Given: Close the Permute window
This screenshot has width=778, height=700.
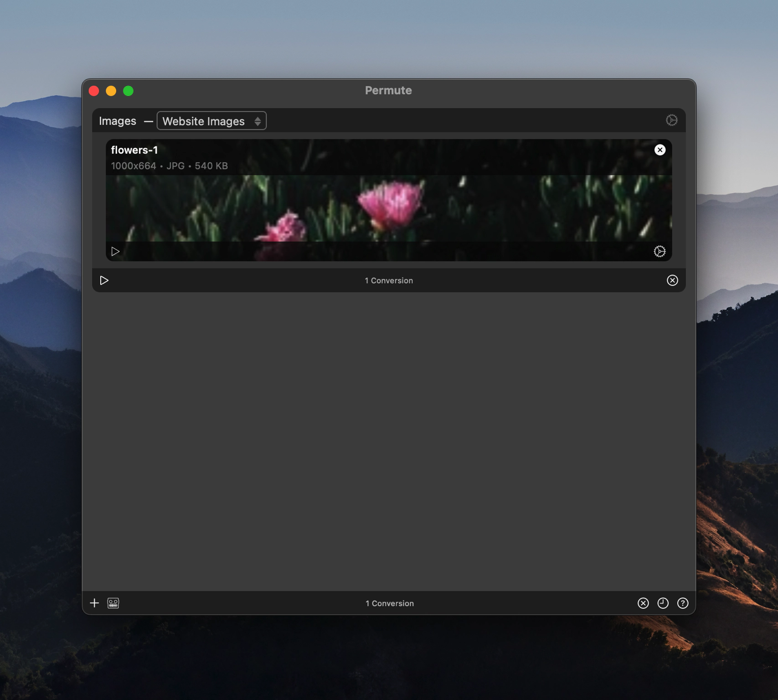Looking at the screenshot, I should [x=94, y=91].
